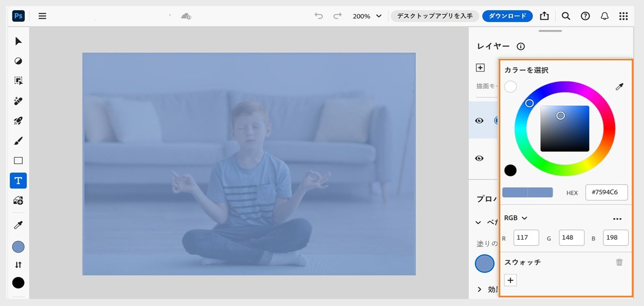Viewport: 644px width, 306px height.
Task: Hide the top selected layer
Action: click(x=479, y=121)
